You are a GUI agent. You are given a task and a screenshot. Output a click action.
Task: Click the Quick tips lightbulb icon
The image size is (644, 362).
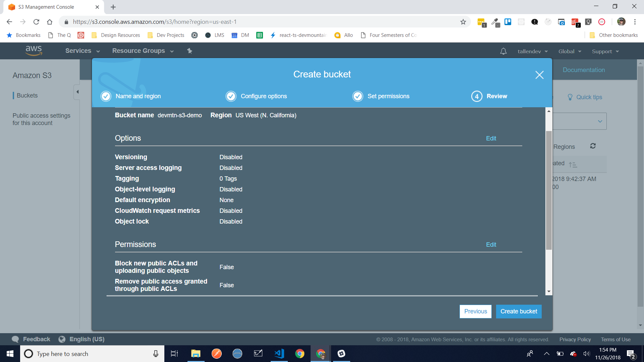pos(570,97)
